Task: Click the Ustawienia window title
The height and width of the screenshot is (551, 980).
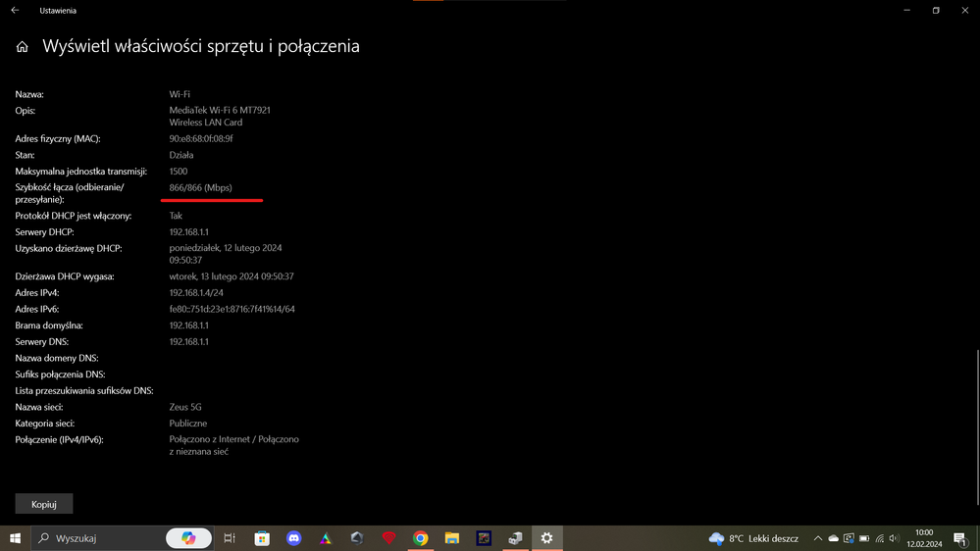Action: pos(58,11)
